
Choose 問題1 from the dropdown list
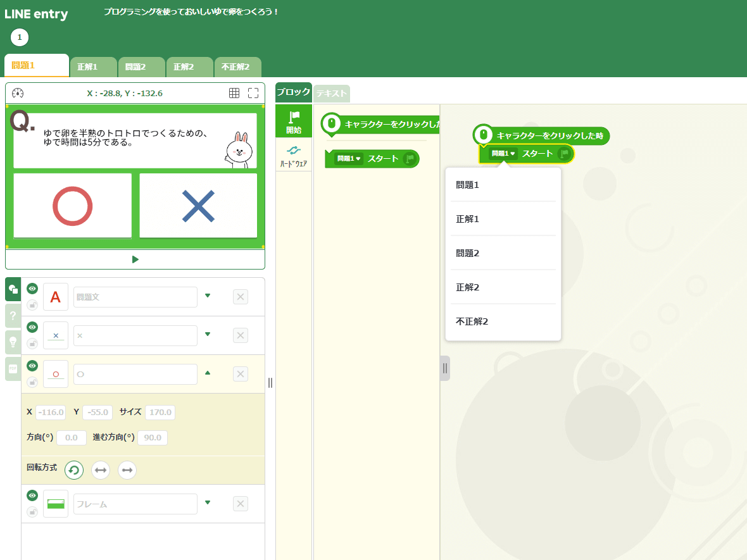[x=503, y=185]
